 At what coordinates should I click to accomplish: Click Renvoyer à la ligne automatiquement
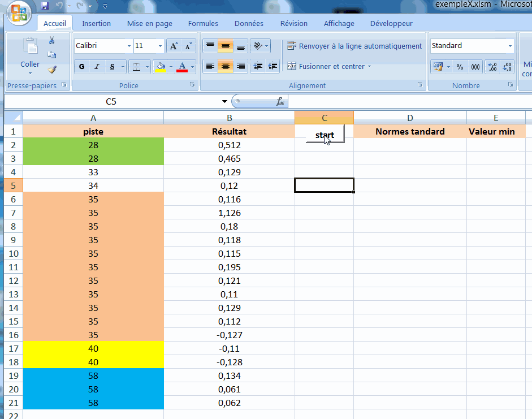354,46
